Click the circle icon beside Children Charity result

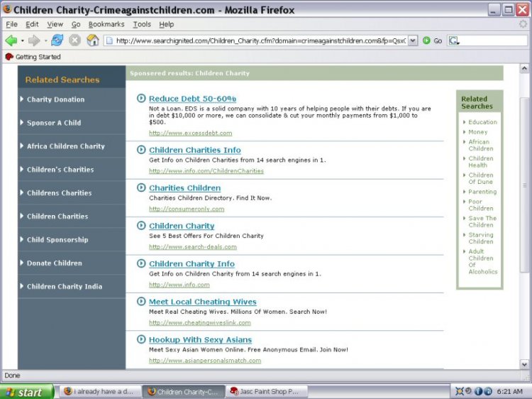[141, 226]
